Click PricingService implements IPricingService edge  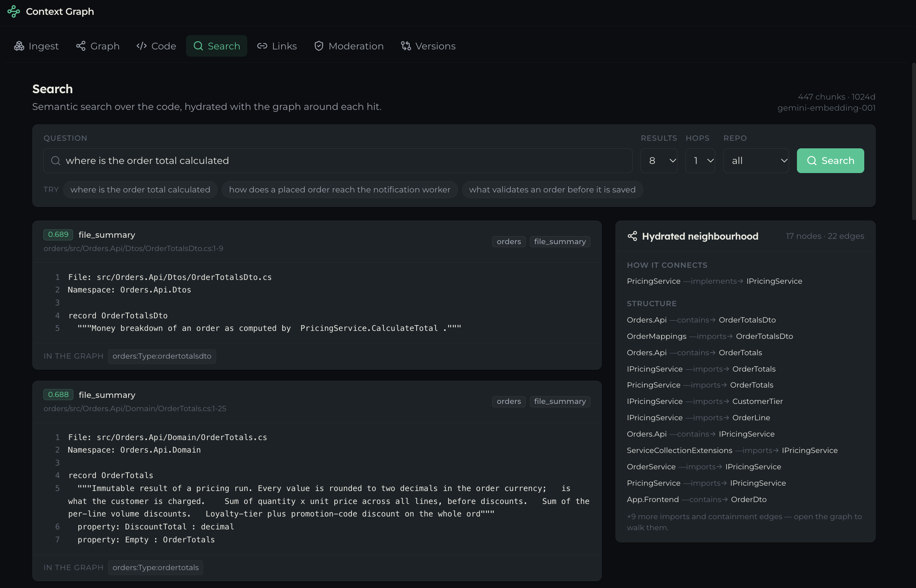714,281
